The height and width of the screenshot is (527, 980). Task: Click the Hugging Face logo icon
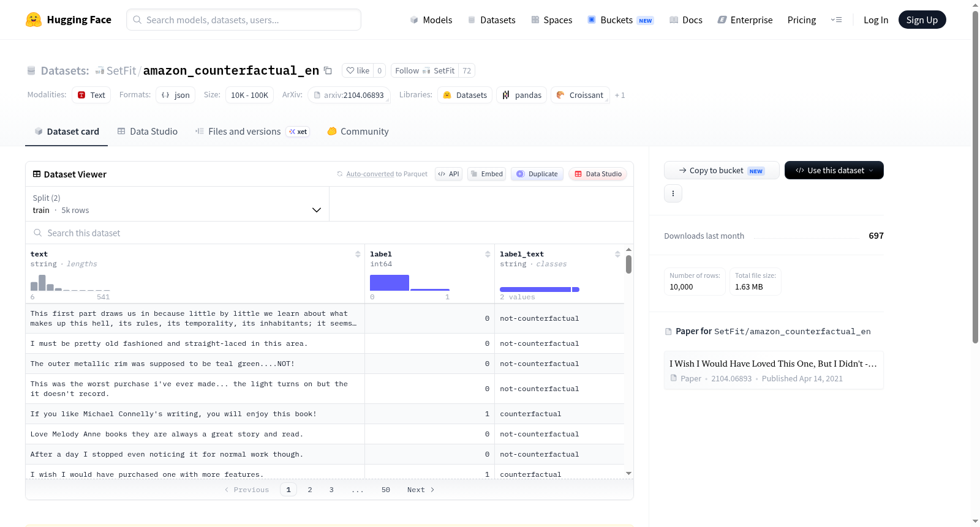point(34,20)
